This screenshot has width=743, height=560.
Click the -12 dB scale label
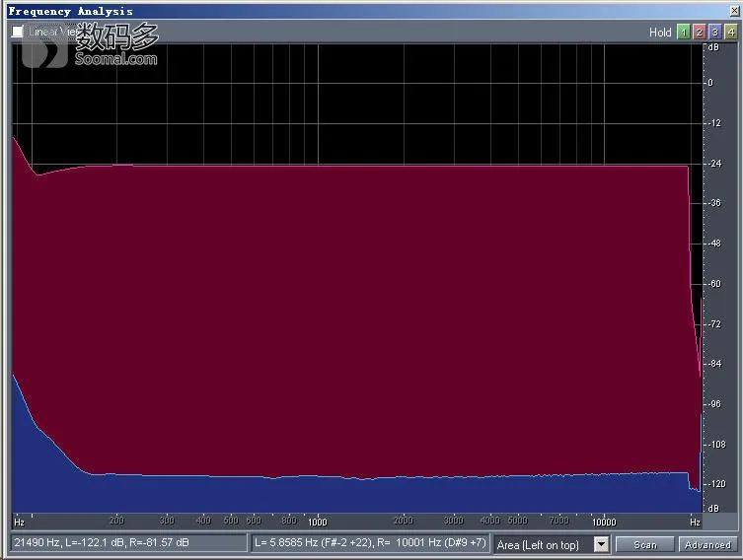pyautogui.click(x=714, y=123)
